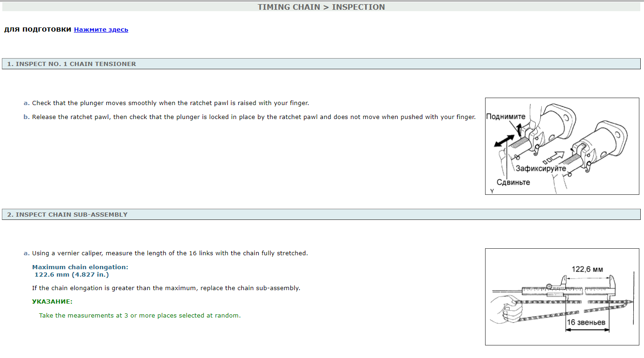Click the "Using a vernier caliper" step text

tap(170, 253)
